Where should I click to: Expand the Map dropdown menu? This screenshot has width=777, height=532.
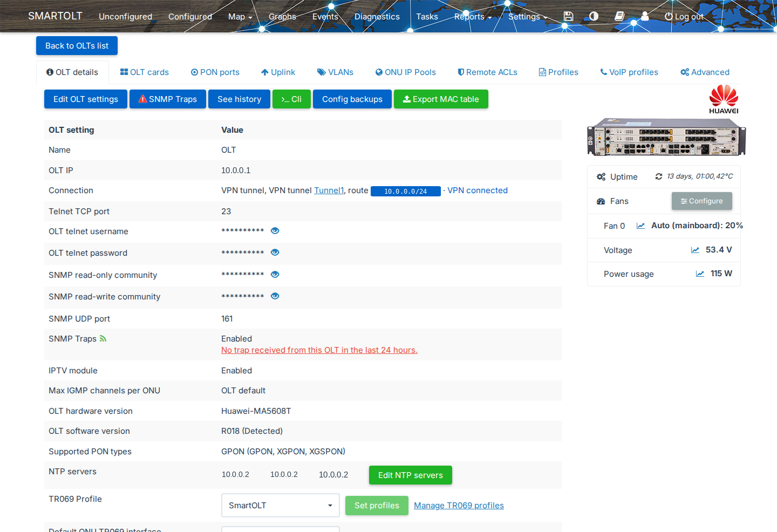click(x=240, y=17)
